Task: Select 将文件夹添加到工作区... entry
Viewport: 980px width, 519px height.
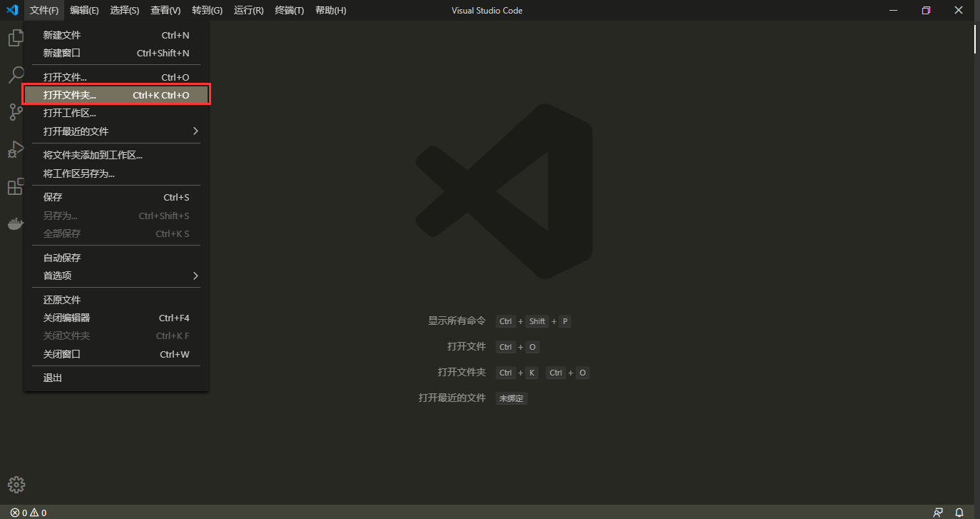Action: click(x=116, y=155)
